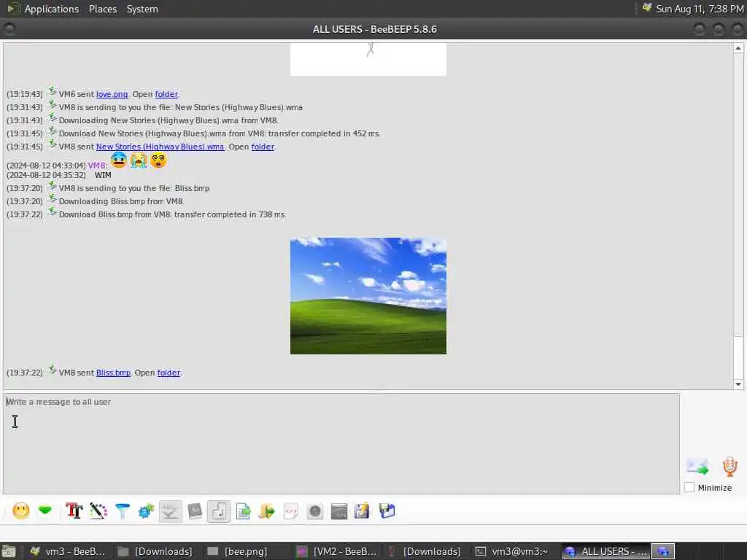Click the 'WIM' message text

click(103, 175)
